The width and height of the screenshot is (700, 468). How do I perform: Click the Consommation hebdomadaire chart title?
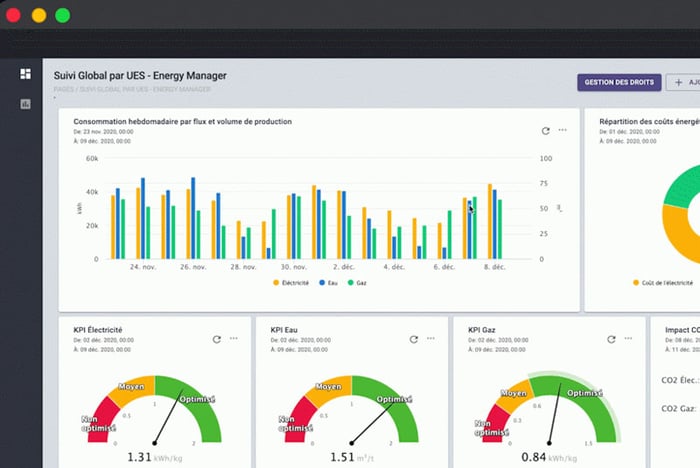183,121
